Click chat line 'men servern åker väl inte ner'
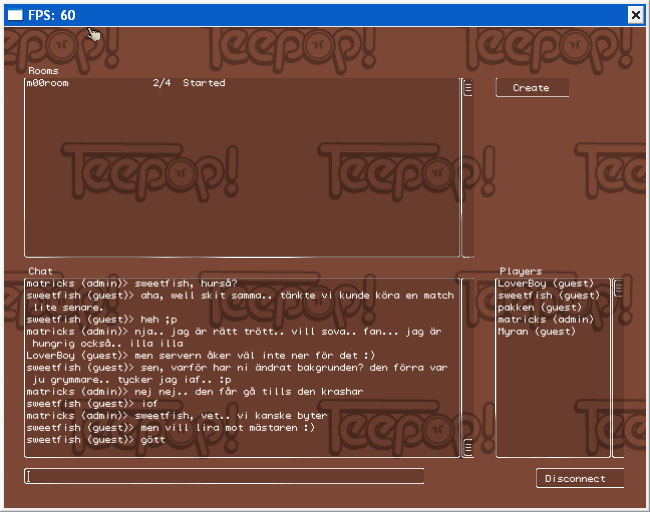Viewport: 650px width, 512px height. (255, 356)
